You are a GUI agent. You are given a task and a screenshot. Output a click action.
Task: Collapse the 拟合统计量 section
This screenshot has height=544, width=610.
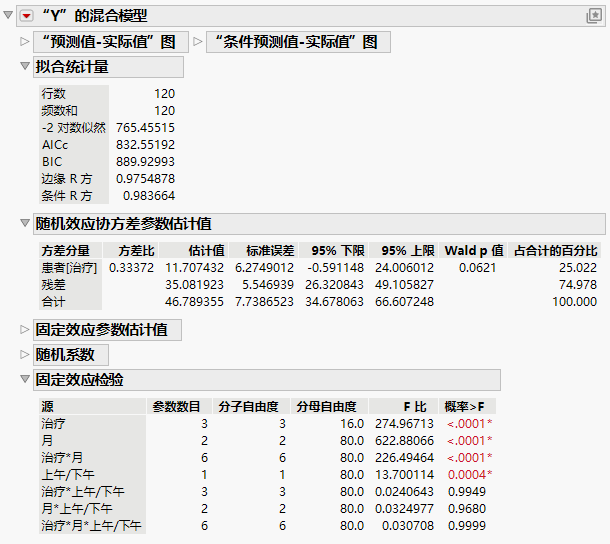click(x=25, y=66)
